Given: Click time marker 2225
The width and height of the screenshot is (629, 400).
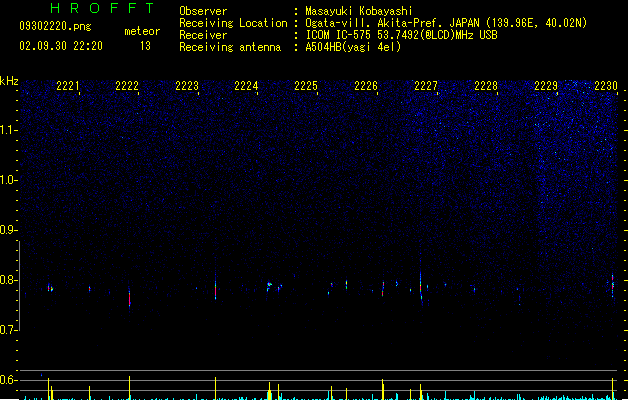Looking at the screenshot, I should pyautogui.click(x=306, y=86).
